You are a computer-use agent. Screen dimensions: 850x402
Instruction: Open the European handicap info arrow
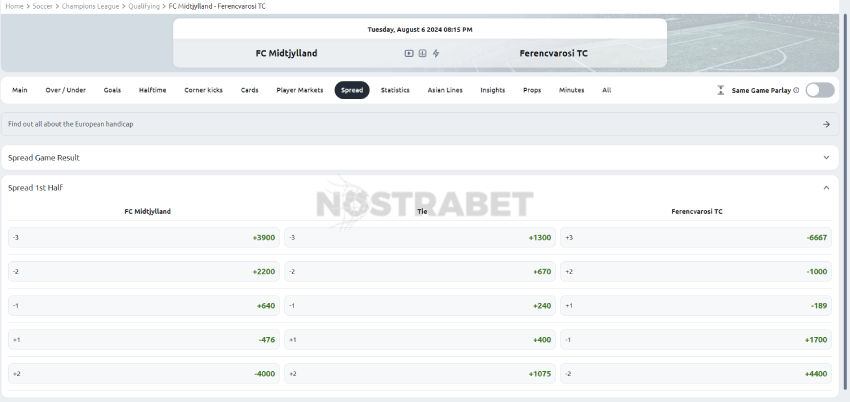click(826, 124)
